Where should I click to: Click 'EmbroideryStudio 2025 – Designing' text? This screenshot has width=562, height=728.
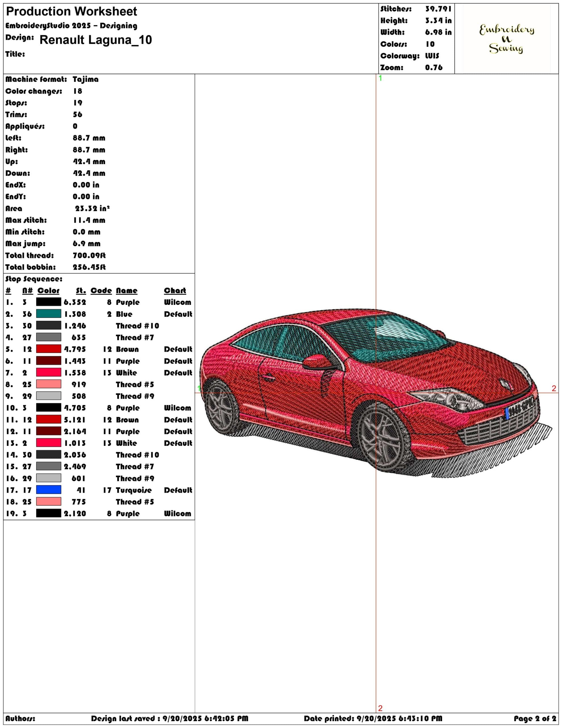71,26
